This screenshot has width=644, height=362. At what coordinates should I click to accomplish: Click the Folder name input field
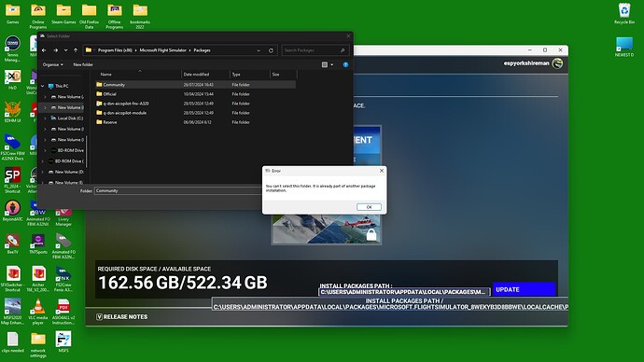[178, 191]
